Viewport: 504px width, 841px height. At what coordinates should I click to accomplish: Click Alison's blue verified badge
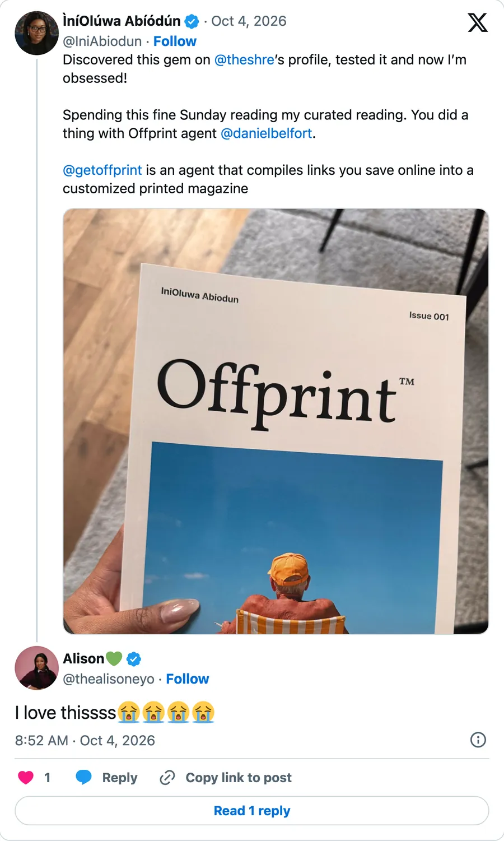click(134, 659)
